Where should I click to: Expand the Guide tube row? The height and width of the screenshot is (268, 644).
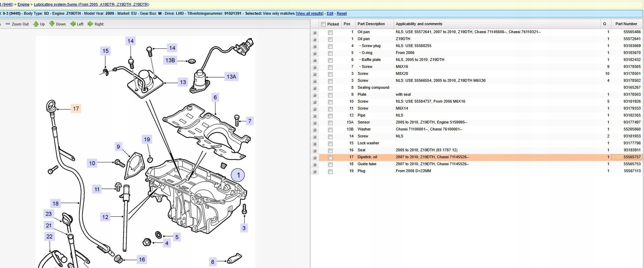[315, 165]
